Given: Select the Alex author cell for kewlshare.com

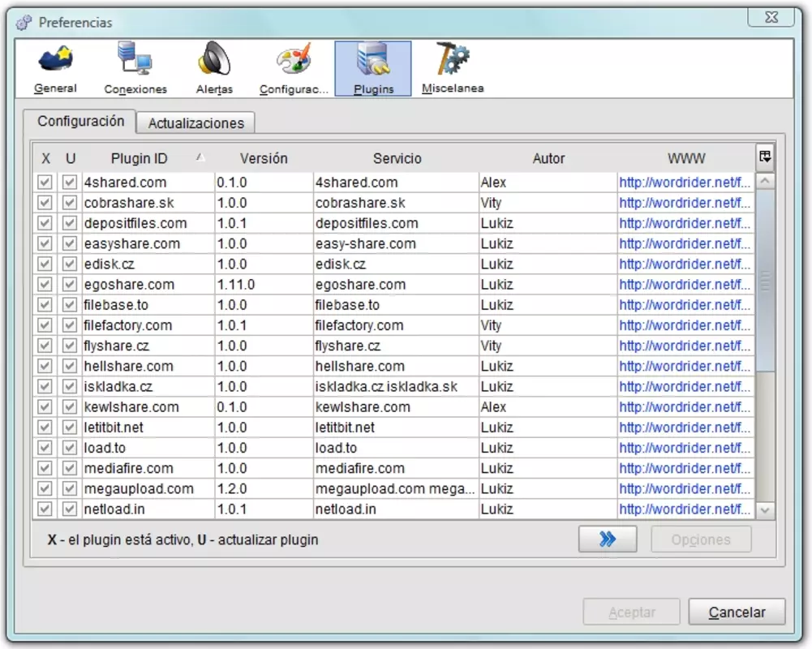Looking at the screenshot, I should (548, 407).
